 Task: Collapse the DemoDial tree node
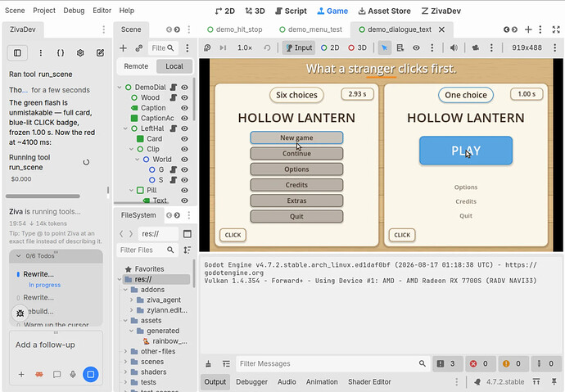click(x=120, y=87)
